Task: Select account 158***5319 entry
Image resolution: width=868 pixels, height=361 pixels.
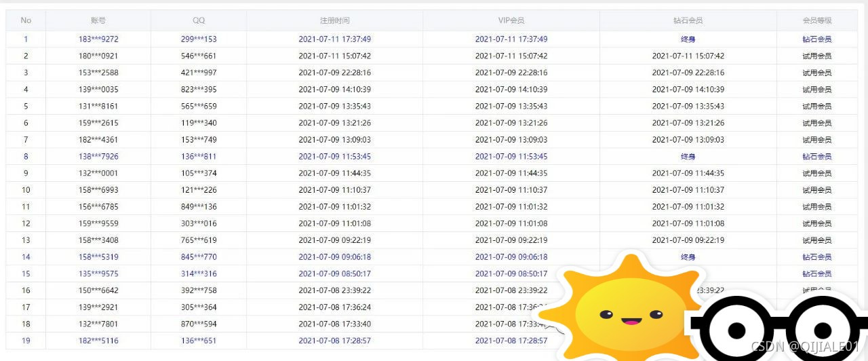Action: (98, 257)
